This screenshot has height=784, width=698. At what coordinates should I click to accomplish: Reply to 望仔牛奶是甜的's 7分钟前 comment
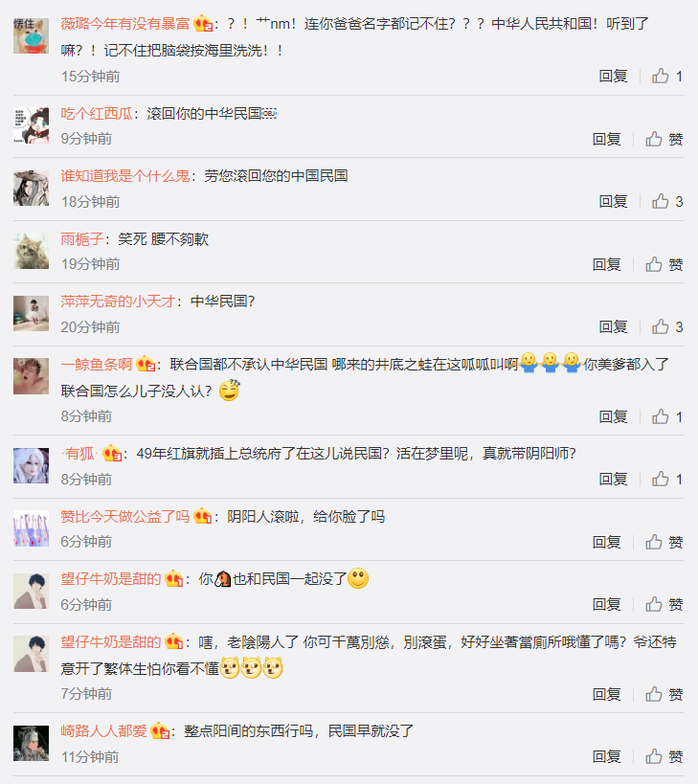(x=606, y=693)
